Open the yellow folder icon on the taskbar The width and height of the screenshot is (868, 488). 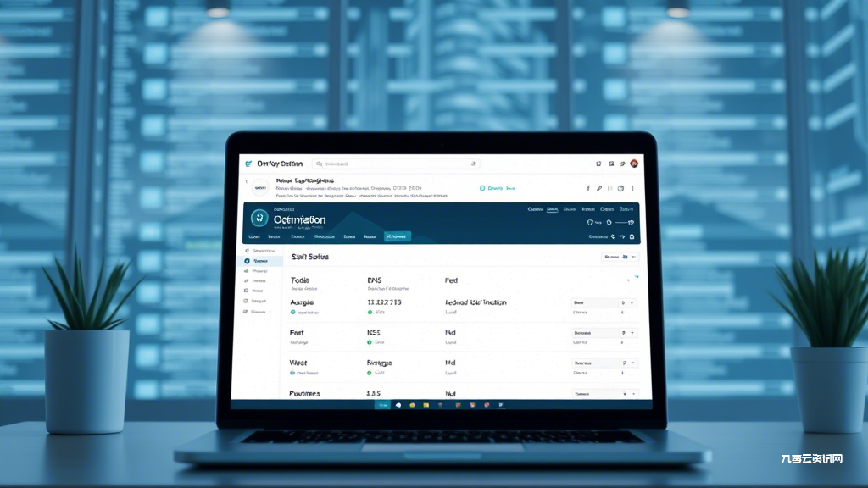[426, 405]
